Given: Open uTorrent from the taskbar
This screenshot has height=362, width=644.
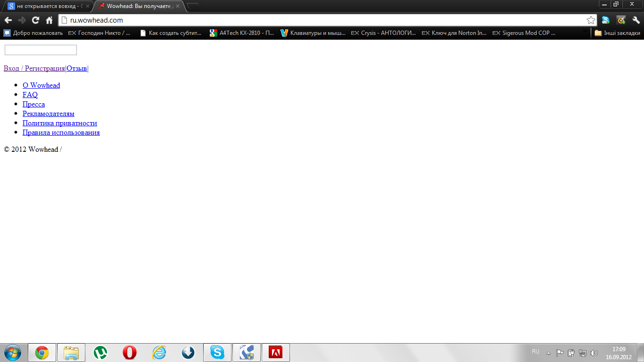Looking at the screenshot, I should point(100,353).
